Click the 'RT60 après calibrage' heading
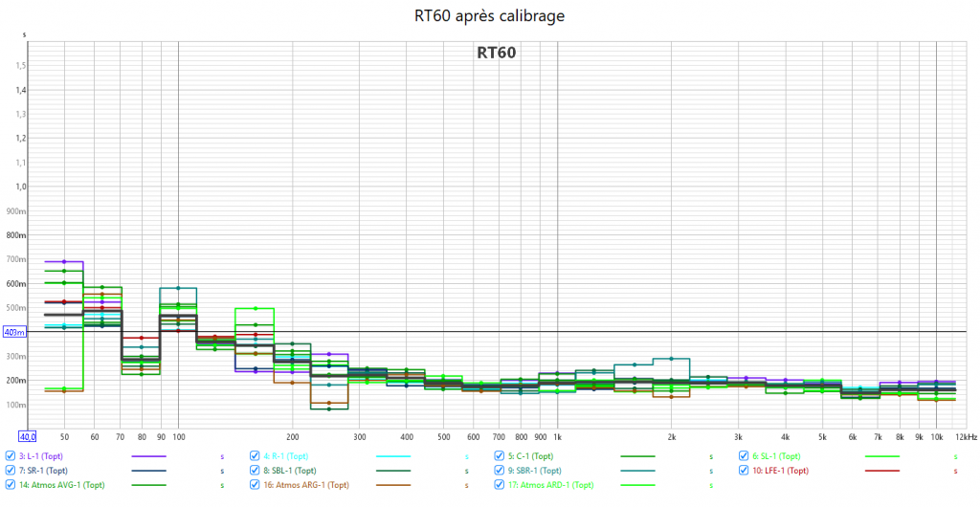Viewport: 980px width, 507px height. pyautogui.click(x=490, y=16)
